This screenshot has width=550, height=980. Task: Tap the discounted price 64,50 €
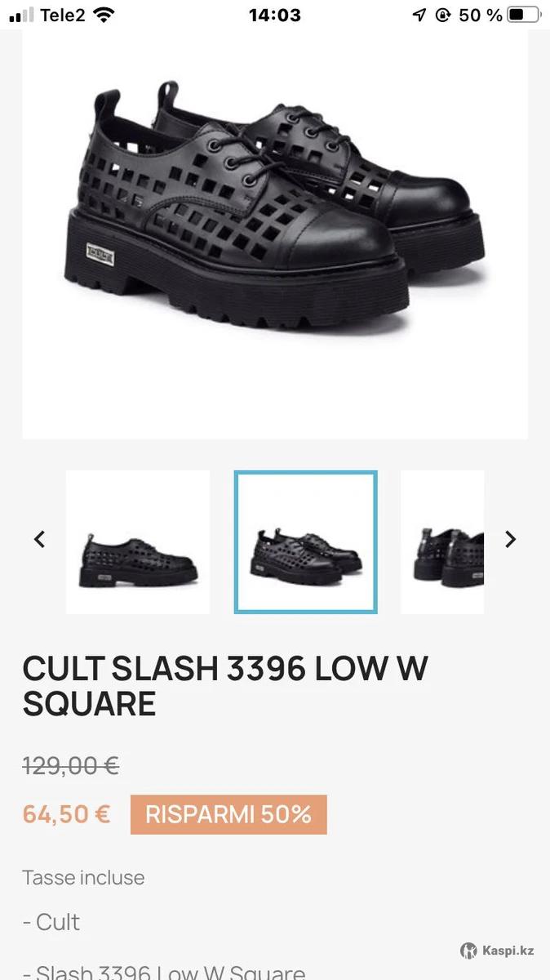(x=66, y=814)
